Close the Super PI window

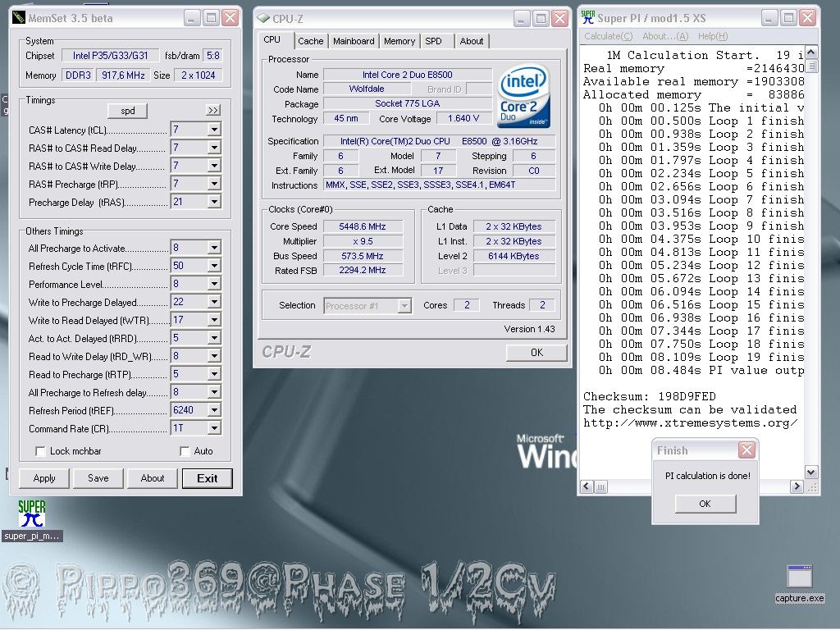807,18
